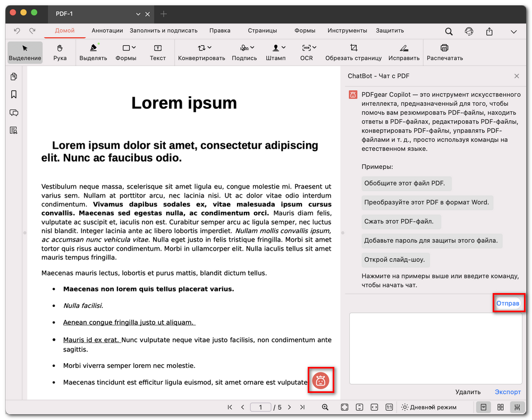532x420 pixels.
Task: Click the search magnifier in top bar
Action: pos(449,31)
